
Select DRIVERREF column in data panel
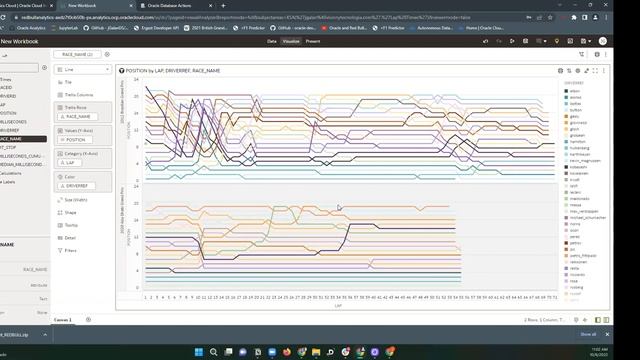point(11,131)
